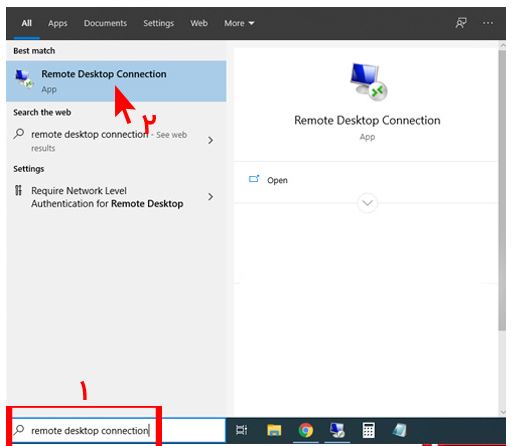Expand web search result with chevron arrow

pos(210,140)
